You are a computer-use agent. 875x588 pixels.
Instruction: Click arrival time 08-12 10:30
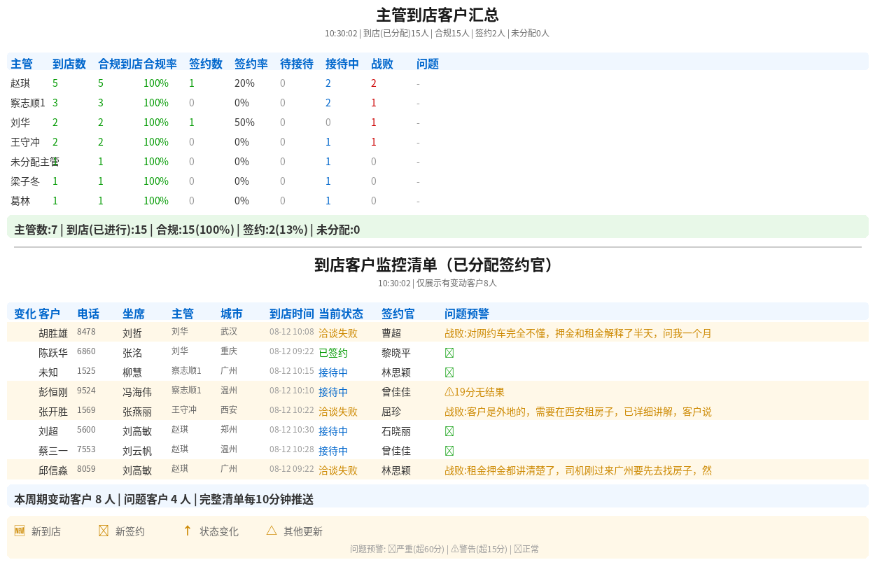pos(292,430)
